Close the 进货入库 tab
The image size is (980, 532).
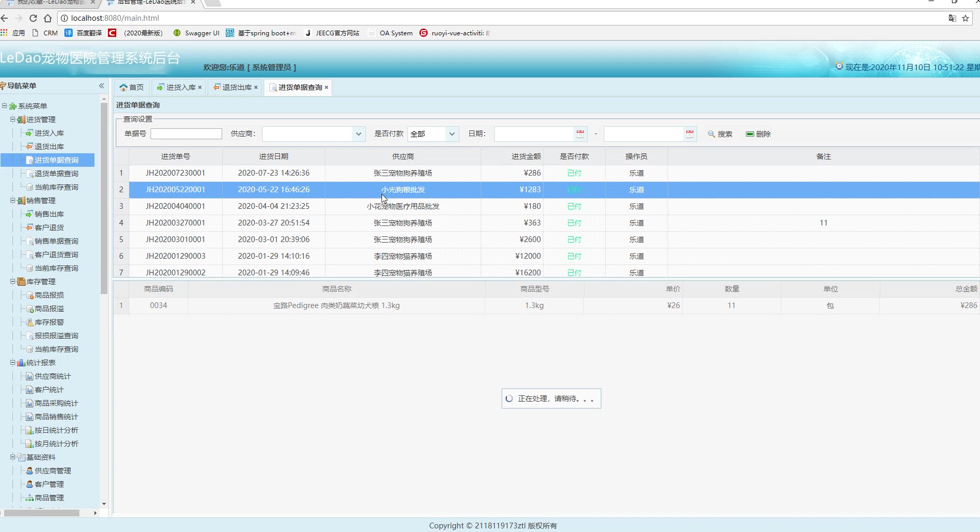[x=200, y=87]
